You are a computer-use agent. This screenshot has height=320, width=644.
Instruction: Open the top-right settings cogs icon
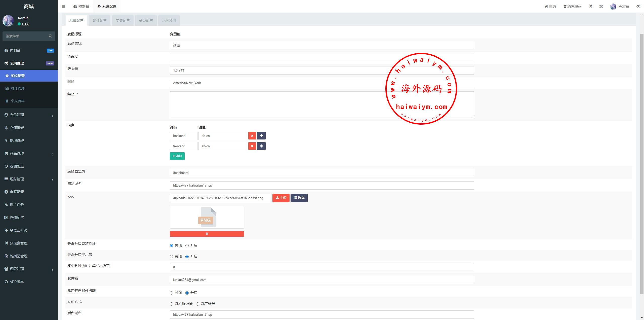pyautogui.click(x=638, y=6)
